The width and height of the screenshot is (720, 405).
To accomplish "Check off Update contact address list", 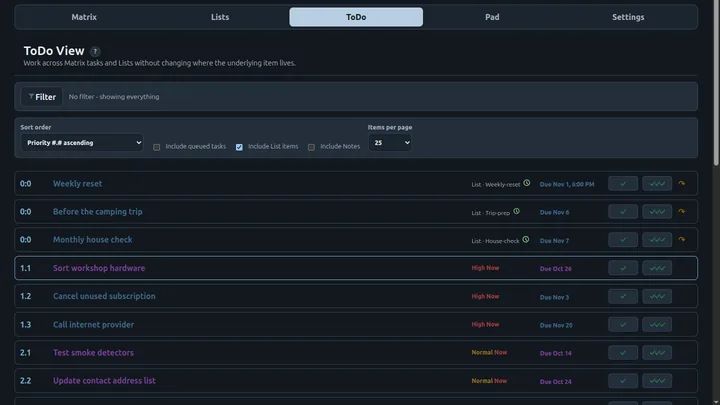I will coord(623,381).
